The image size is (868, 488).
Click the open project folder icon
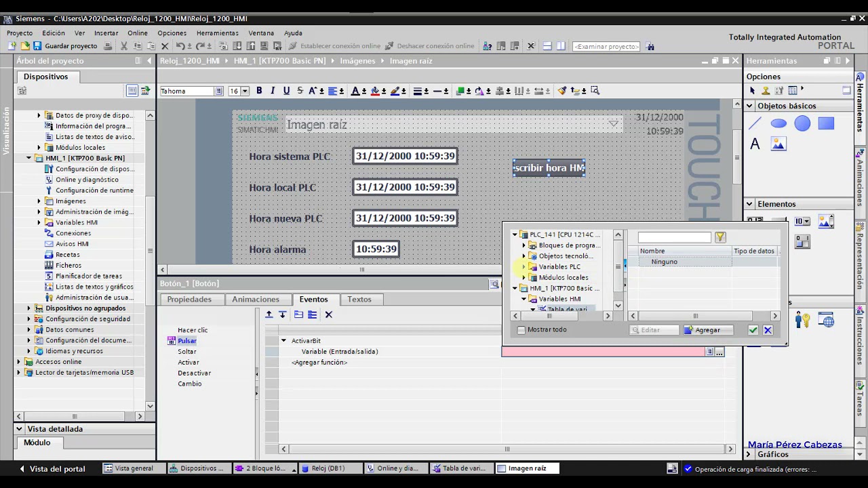click(x=25, y=46)
